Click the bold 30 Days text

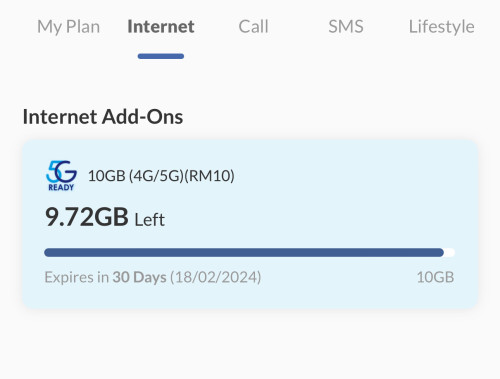click(139, 277)
